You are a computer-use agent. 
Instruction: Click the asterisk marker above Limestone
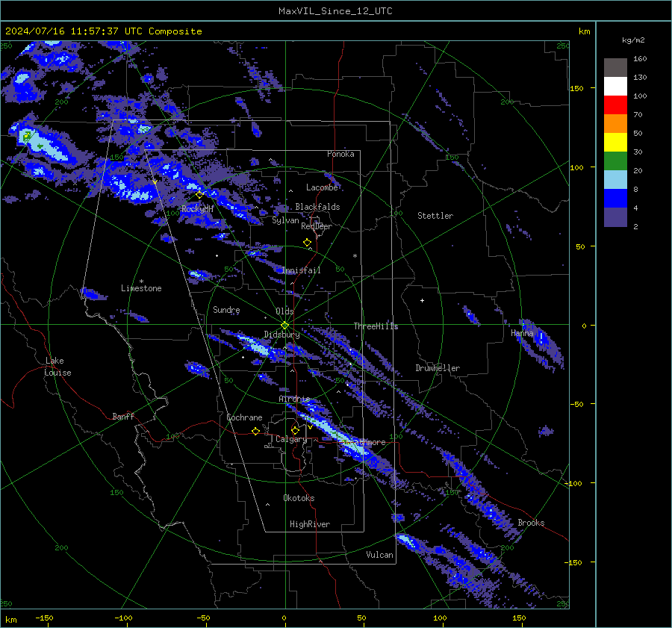pyautogui.click(x=142, y=282)
